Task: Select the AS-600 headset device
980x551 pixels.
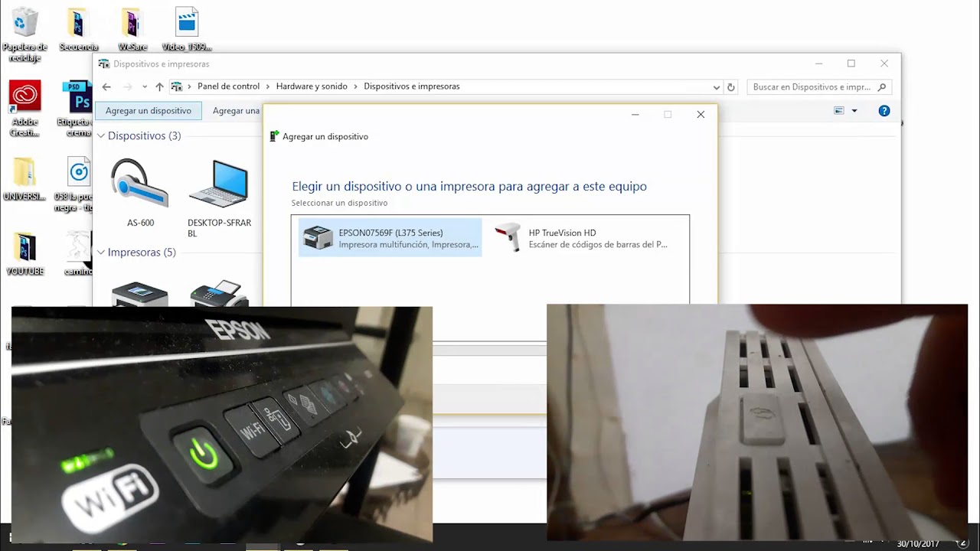Action: (140, 192)
